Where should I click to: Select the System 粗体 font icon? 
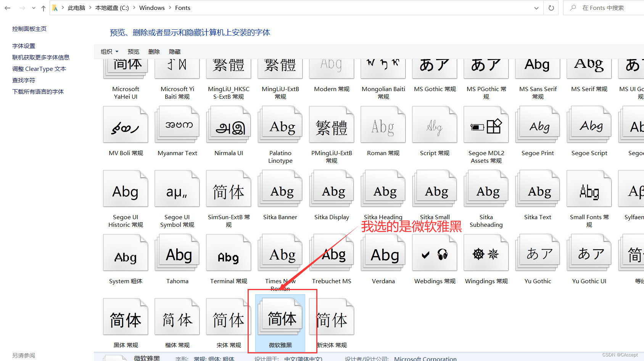click(126, 253)
